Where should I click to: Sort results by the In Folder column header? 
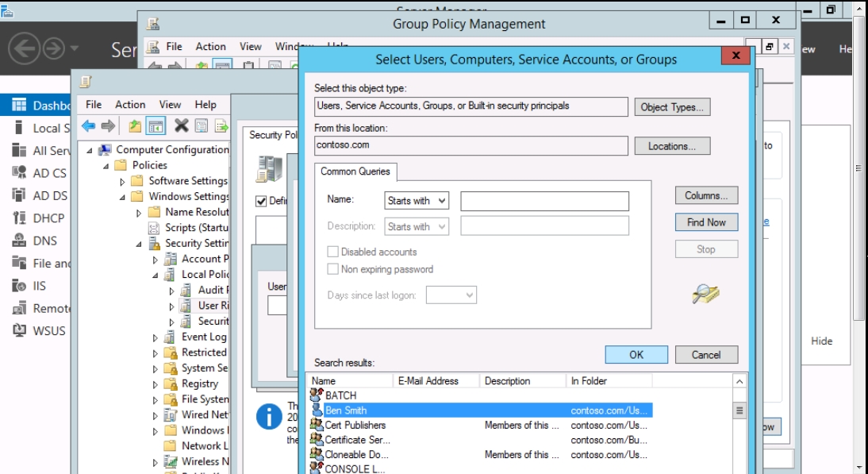tap(609, 381)
